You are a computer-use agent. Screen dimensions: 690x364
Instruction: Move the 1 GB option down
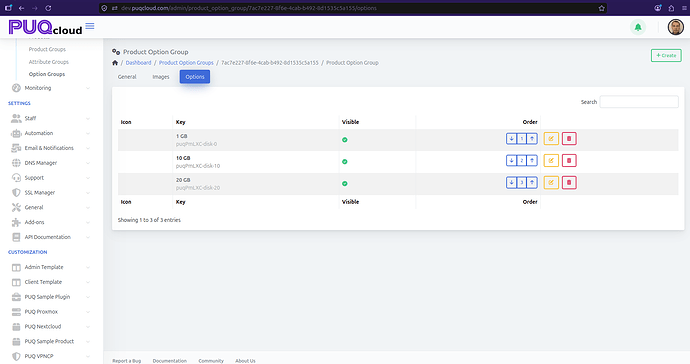511,139
